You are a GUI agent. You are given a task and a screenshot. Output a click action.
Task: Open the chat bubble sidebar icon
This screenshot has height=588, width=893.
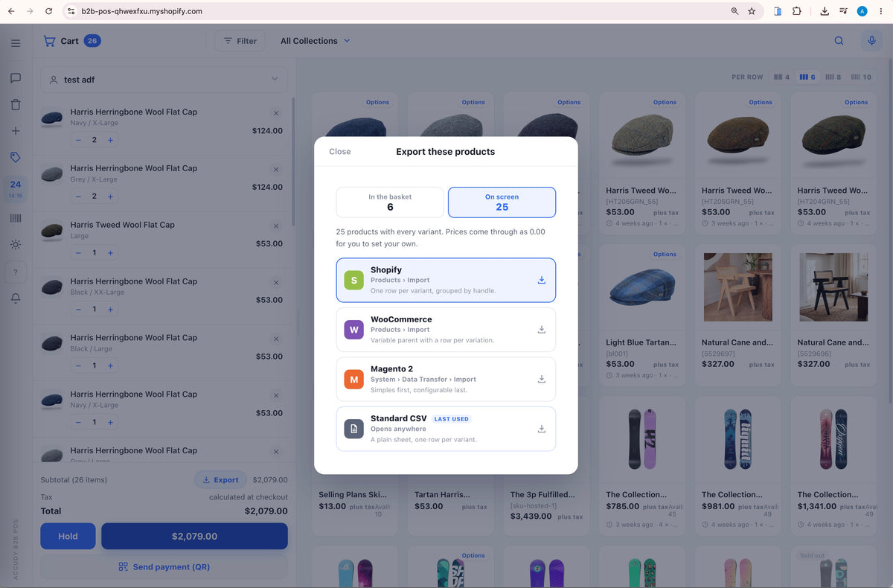click(x=16, y=78)
